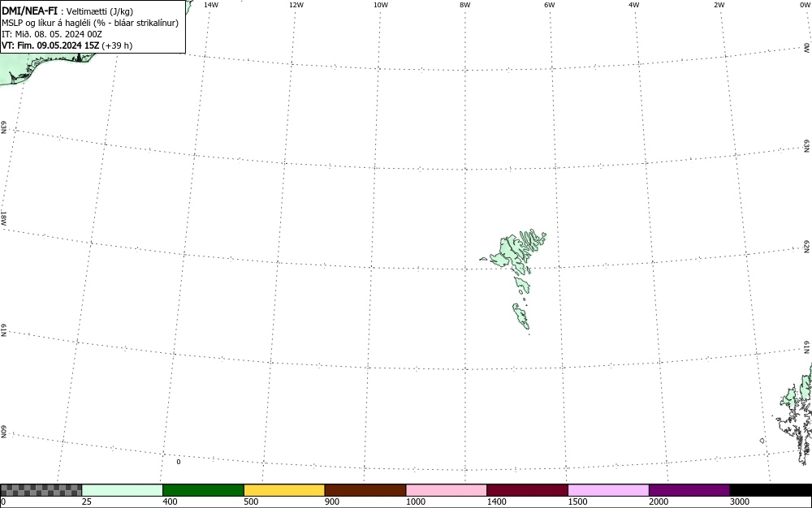Select the black legend swatch above 3000
This screenshot has height=508, width=812.
pos(771,490)
